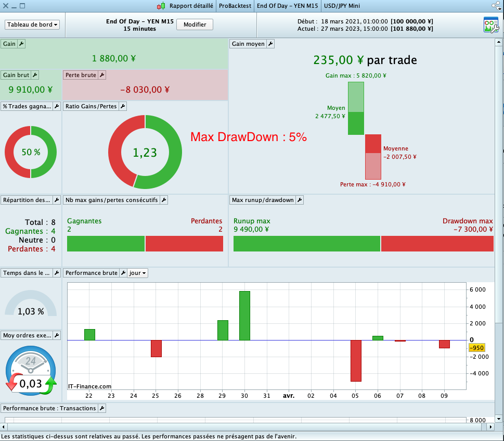This screenshot has width=504, height=441.
Task: Click the red Perdantes consecutive bar
Action: [184, 244]
